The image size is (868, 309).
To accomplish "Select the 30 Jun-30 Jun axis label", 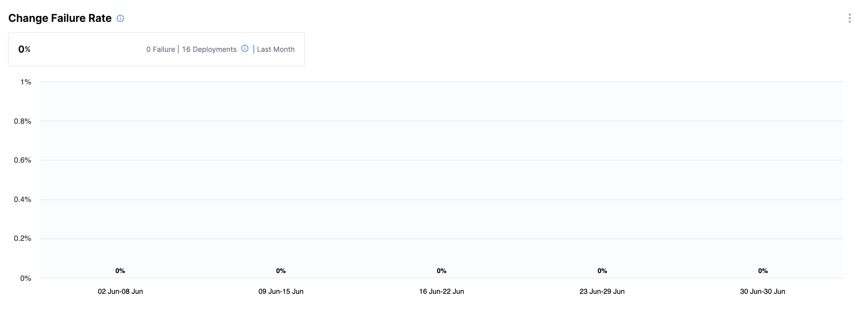I will (x=762, y=292).
